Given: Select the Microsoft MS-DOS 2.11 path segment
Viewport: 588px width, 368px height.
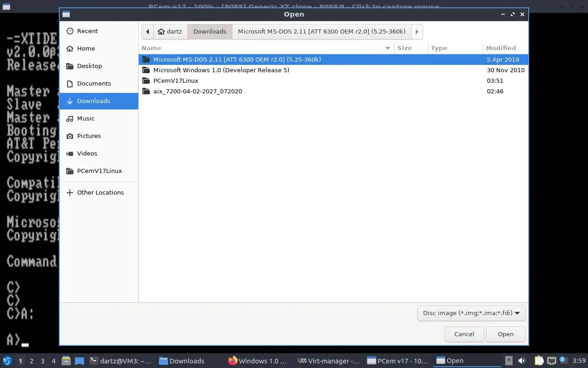Looking at the screenshot, I should click(322, 31).
